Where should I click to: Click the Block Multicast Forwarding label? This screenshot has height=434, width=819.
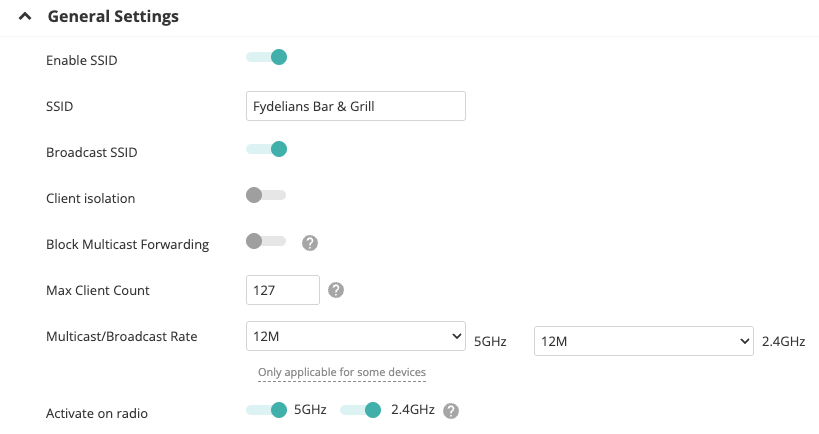coord(127,244)
